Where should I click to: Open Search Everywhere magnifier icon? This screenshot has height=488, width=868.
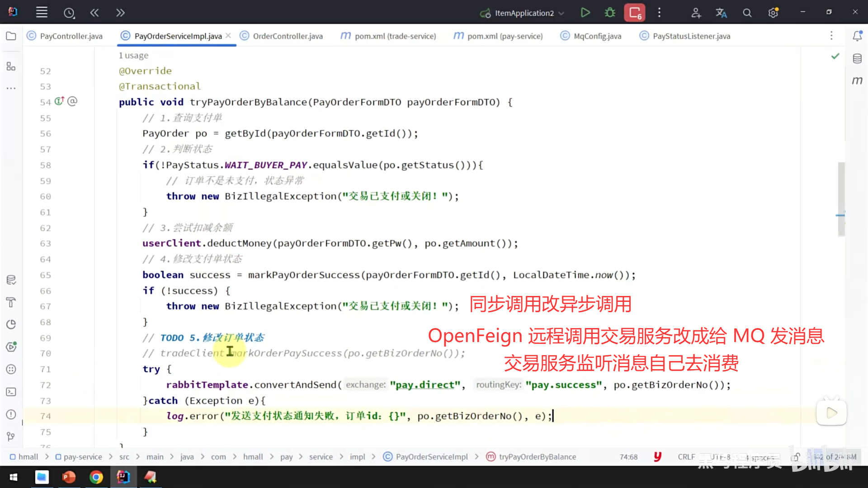(x=747, y=13)
